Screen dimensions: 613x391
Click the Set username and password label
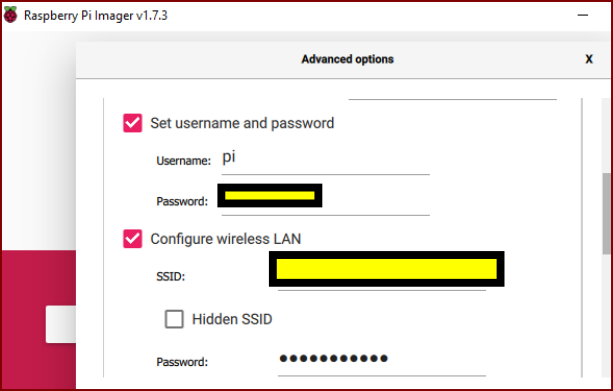[x=242, y=123]
